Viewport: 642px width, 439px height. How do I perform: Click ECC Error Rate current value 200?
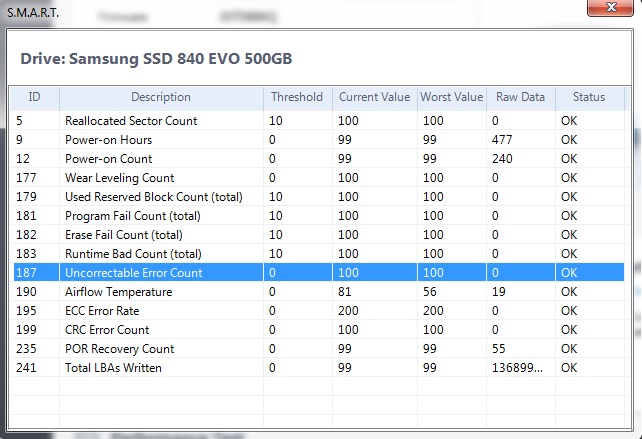tap(348, 310)
